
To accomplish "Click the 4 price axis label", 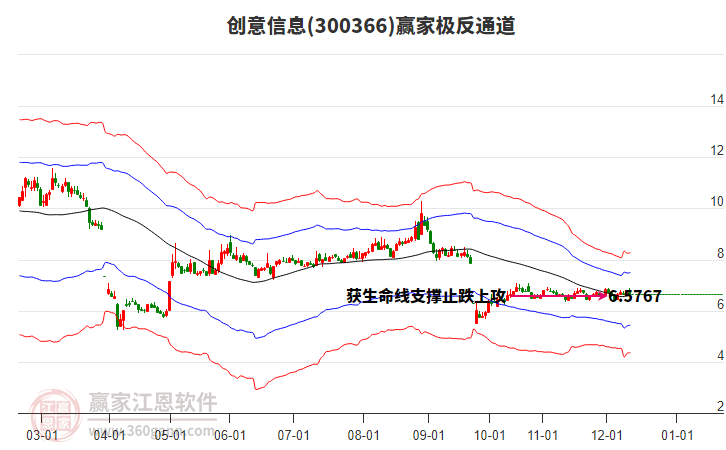I will pyautogui.click(x=720, y=355).
